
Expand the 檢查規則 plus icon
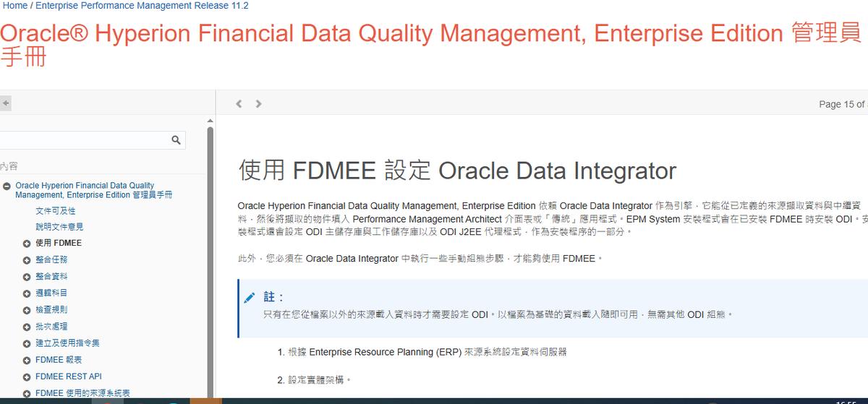tap(27, 310)
